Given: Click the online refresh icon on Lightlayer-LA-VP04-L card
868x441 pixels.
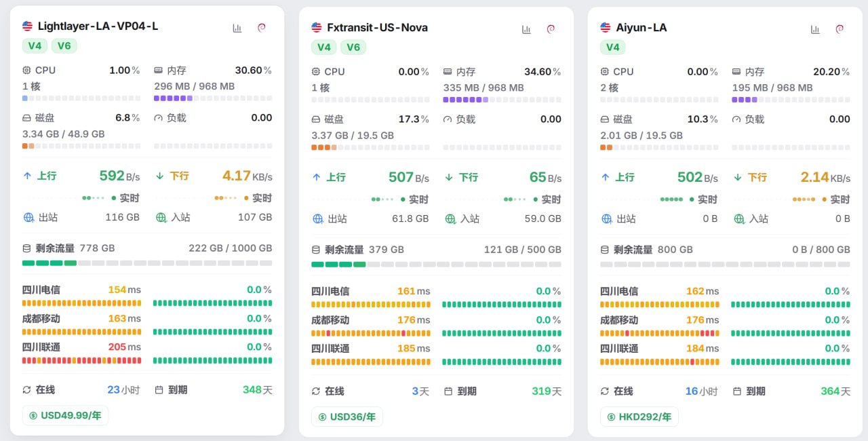Looking at the screenshot, I should click(x=27, y=389).
